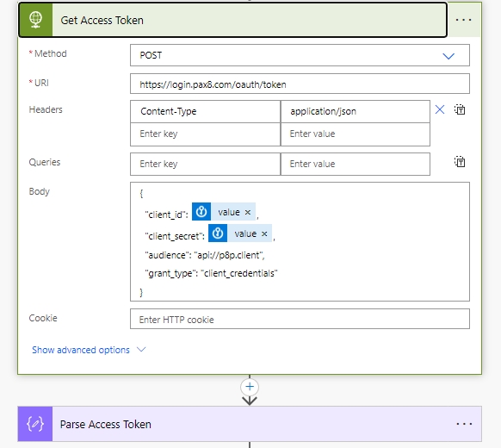The width and height of the screenshot is (501, 448).
Task: Click the Parse Access Token braces icon
Action: tap(35, 424)
